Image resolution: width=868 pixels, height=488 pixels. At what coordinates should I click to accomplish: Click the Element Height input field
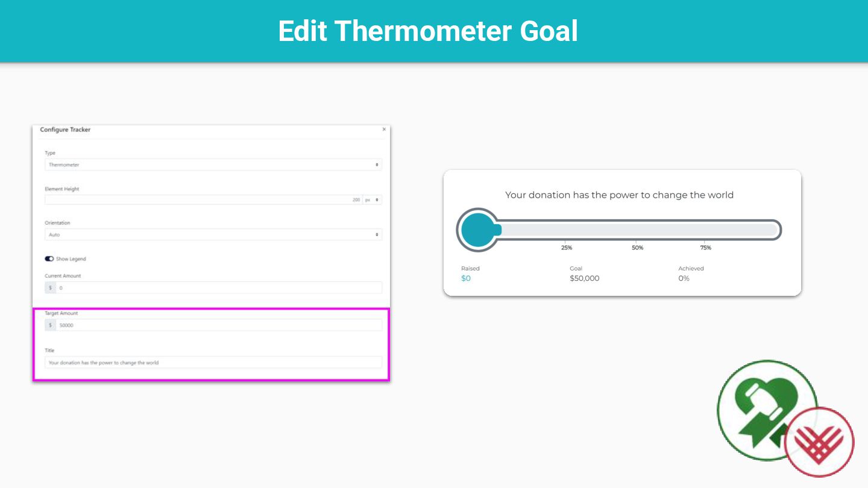pos(203,200)
